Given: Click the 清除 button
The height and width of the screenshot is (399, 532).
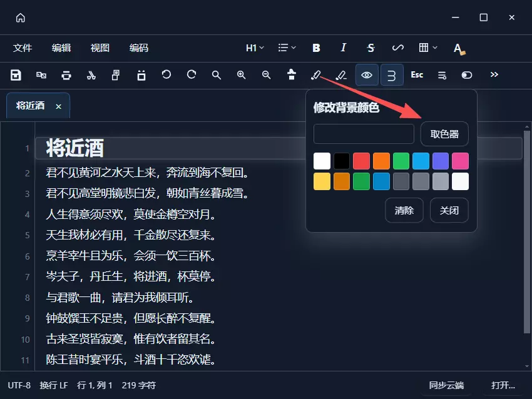Looking at the screenshot, I should (404, 211).
